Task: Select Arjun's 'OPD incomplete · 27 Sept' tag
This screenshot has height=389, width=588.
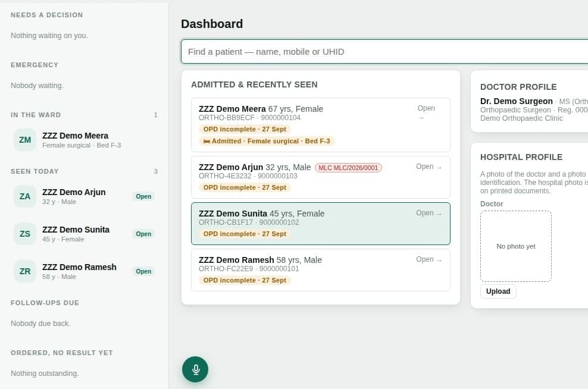Action: (x=245, y=187)
